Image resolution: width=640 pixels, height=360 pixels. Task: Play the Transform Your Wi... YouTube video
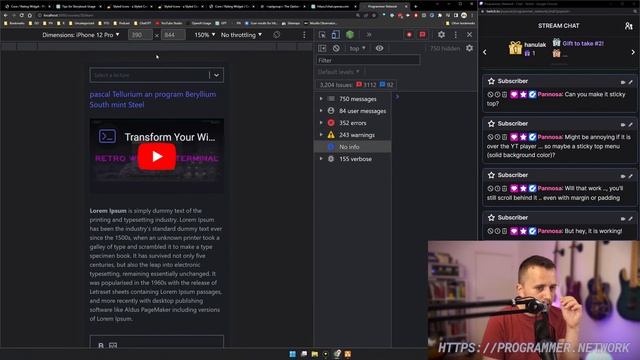[157, 156]
